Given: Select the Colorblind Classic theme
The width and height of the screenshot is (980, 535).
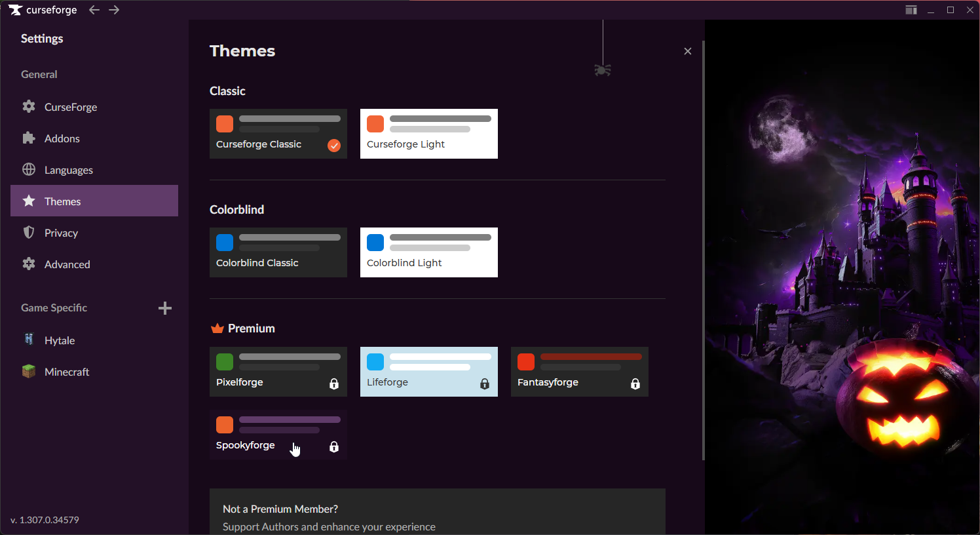Looking at the screenshot, I should coord(278,252).
